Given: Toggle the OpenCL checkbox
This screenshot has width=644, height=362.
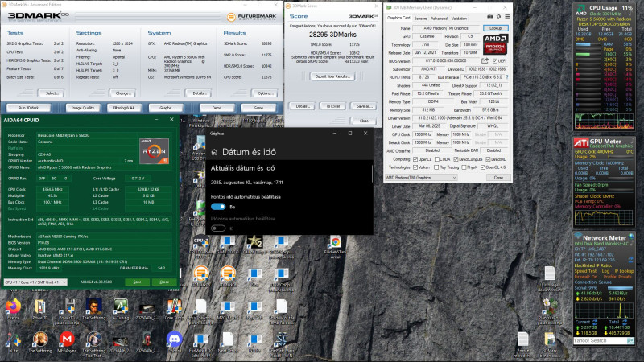Looking at the screenshot, I should 415,159.
